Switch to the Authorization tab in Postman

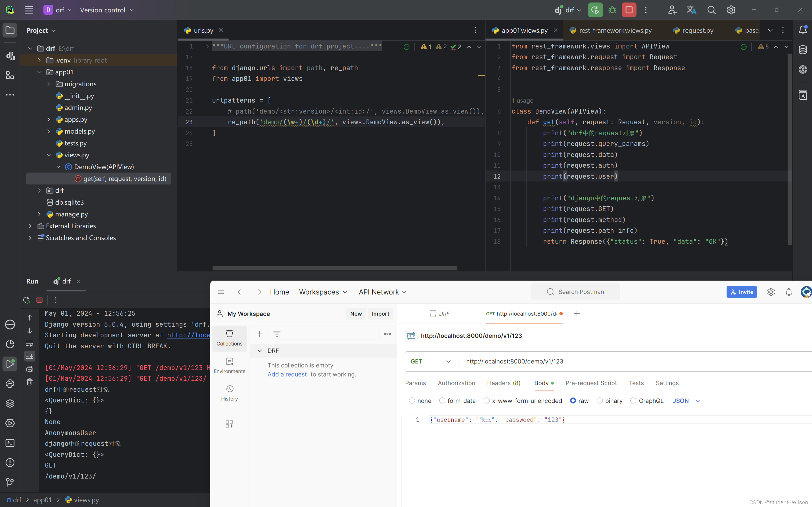click(456, 383)
